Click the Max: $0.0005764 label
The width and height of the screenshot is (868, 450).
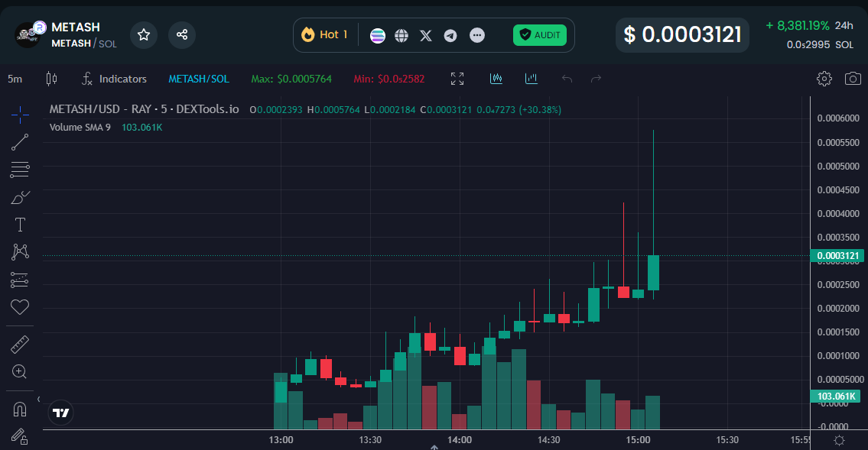pyautogui.click(x=291, y=79)
